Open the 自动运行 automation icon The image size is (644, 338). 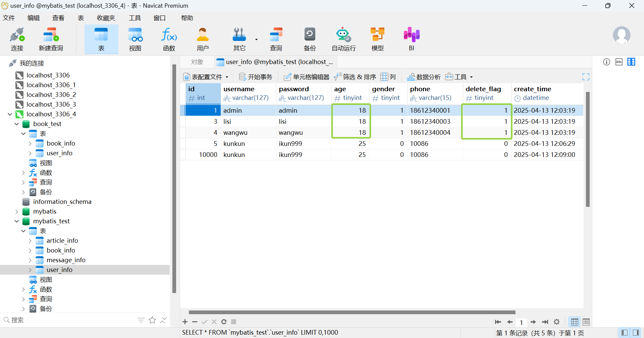point(343,40)
